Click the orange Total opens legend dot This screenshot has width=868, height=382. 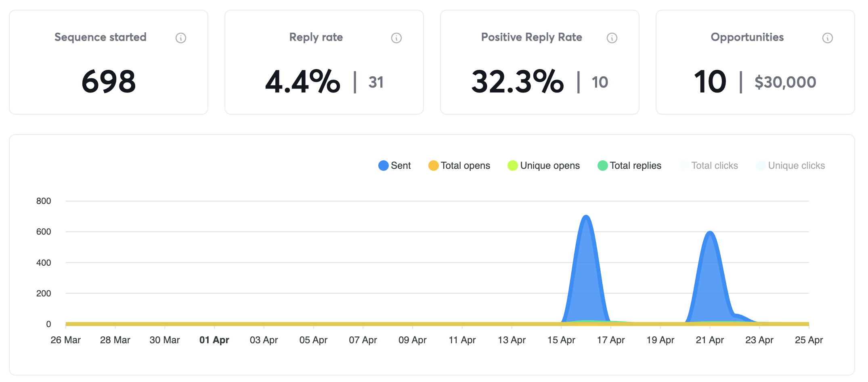(433, 166)
